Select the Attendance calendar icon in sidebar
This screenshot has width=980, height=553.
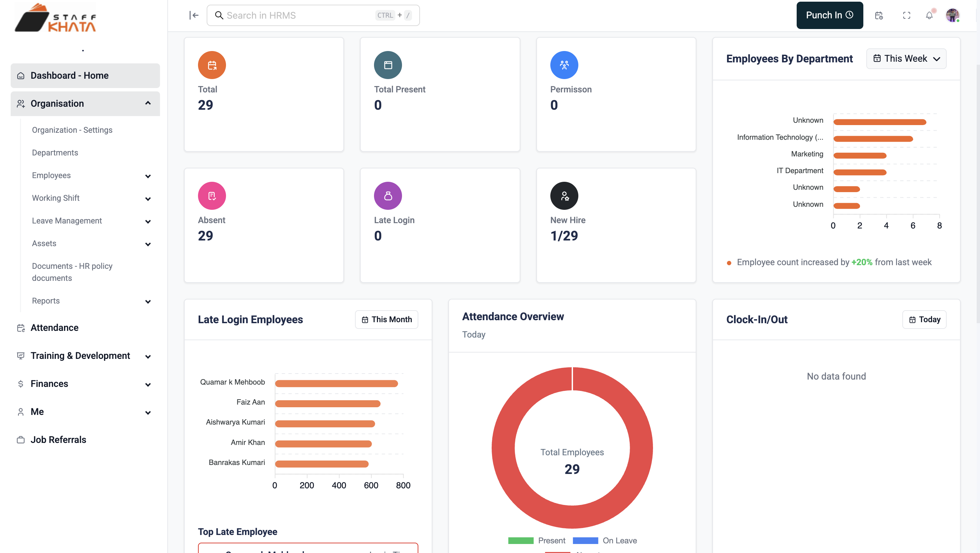(x=21, y=327)
